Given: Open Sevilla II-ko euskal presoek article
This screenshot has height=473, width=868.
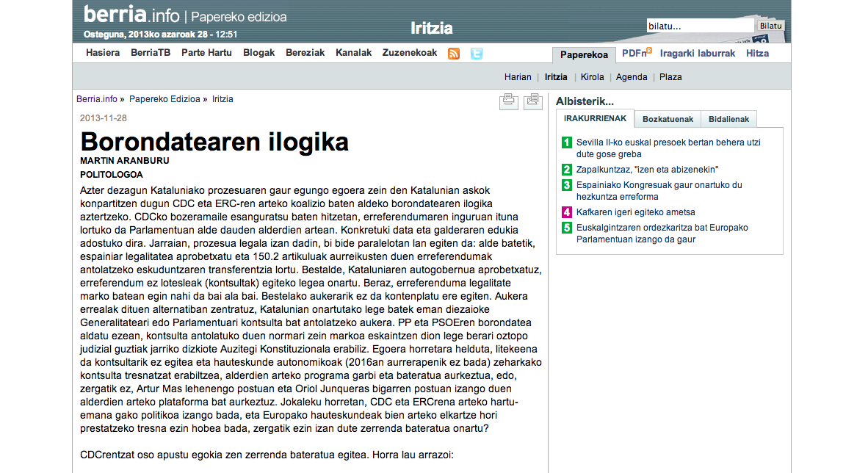Looking at the screenshot, I should point(668,148).
